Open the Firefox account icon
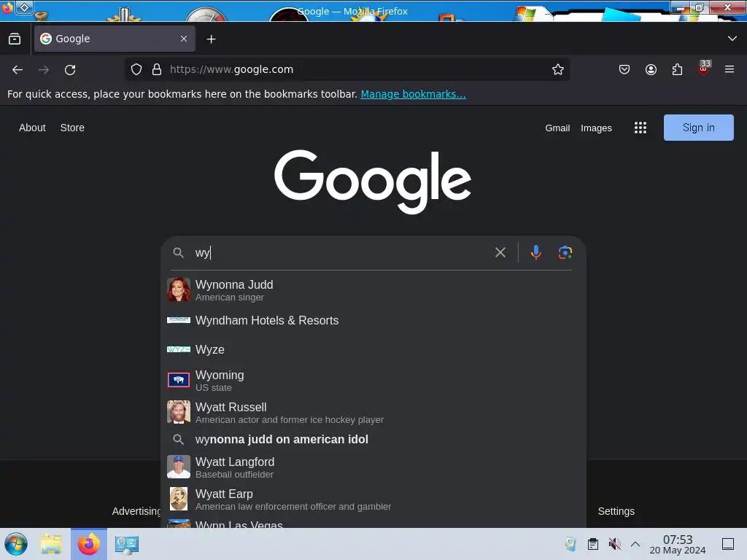 click(651, 69)
